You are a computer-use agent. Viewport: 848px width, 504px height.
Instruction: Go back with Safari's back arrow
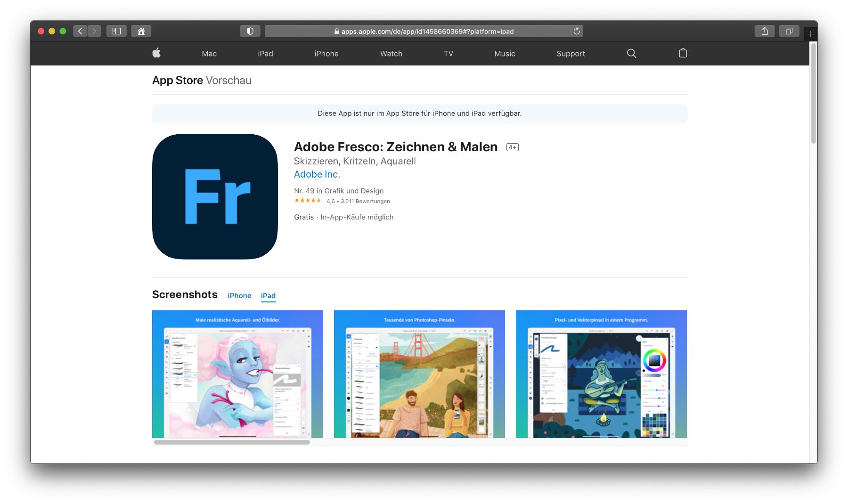tap(80, 31)
